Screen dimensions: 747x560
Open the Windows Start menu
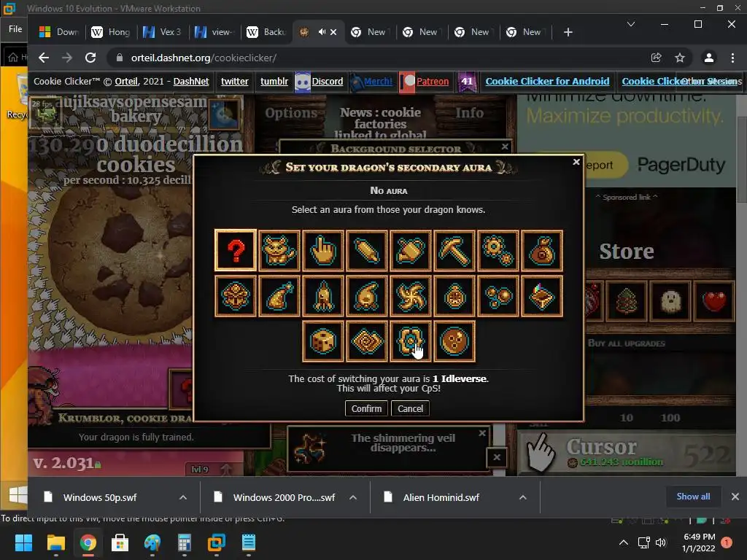pos(23,542)
